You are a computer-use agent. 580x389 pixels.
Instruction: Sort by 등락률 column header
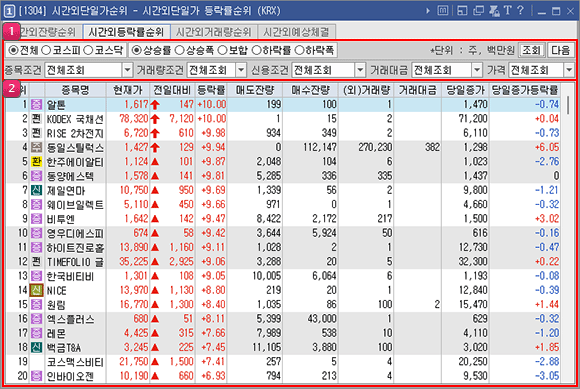(x=211, y=90)
